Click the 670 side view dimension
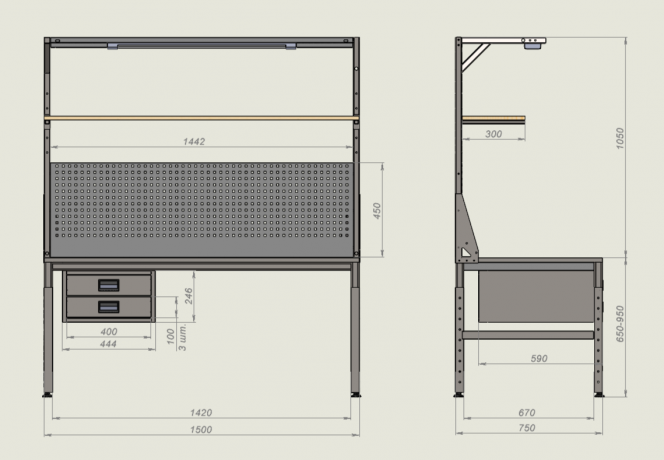664x460 pixels. (x=527, y=413)
